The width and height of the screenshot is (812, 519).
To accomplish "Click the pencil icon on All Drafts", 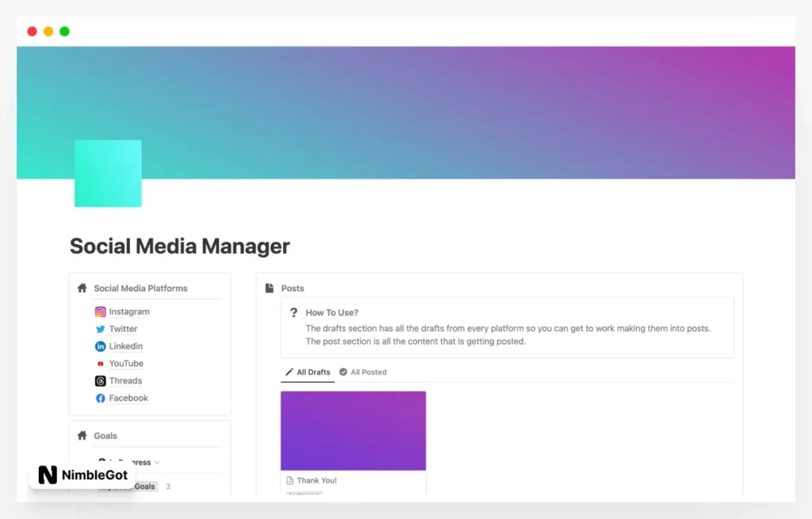I will (289, 372).
